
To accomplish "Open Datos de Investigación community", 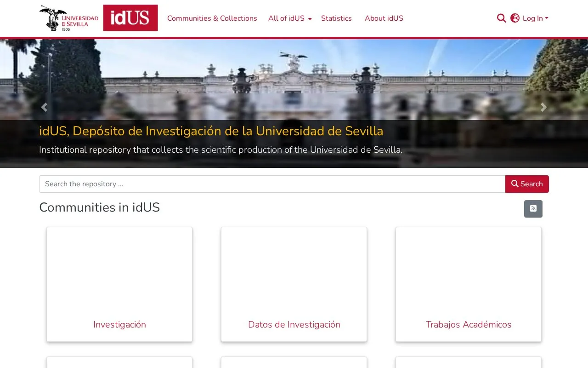I will [294, 324].
